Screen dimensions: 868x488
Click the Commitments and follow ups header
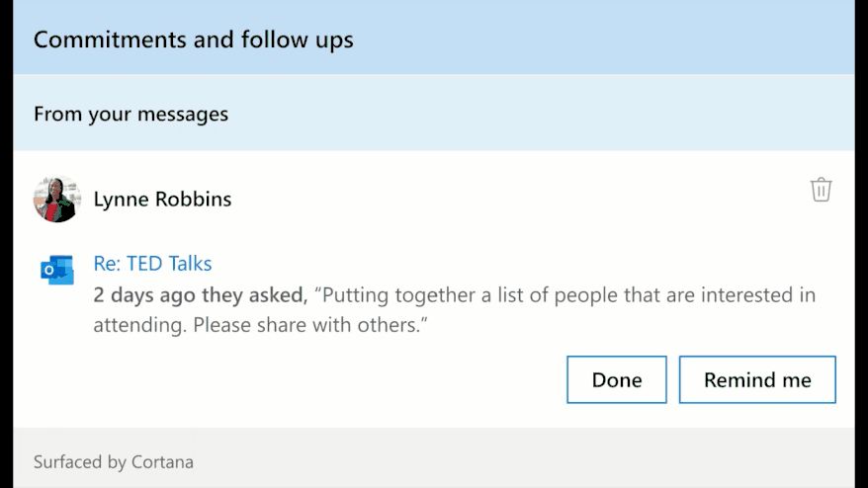[x=193, y=40]
